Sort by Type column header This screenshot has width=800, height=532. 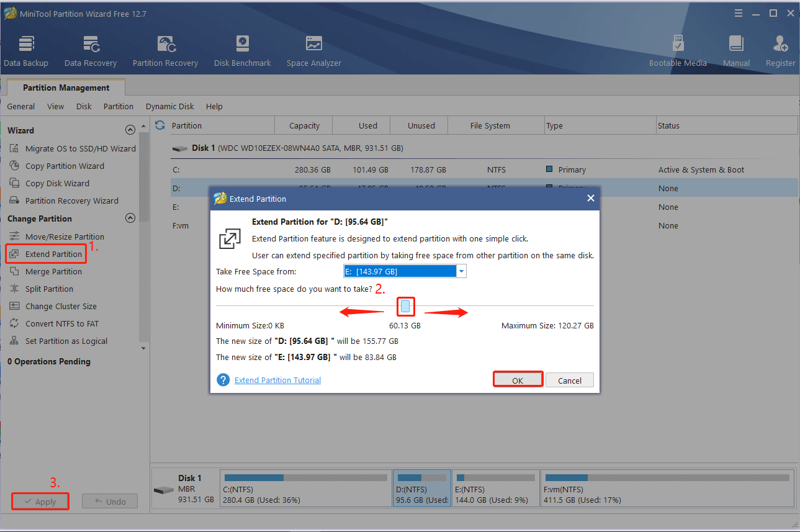600,125
